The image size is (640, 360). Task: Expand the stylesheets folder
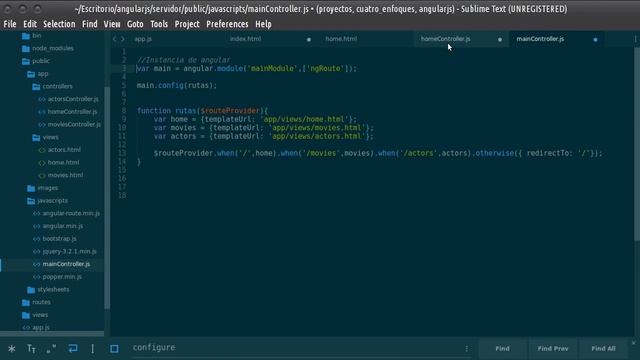[x=48, y=289]
